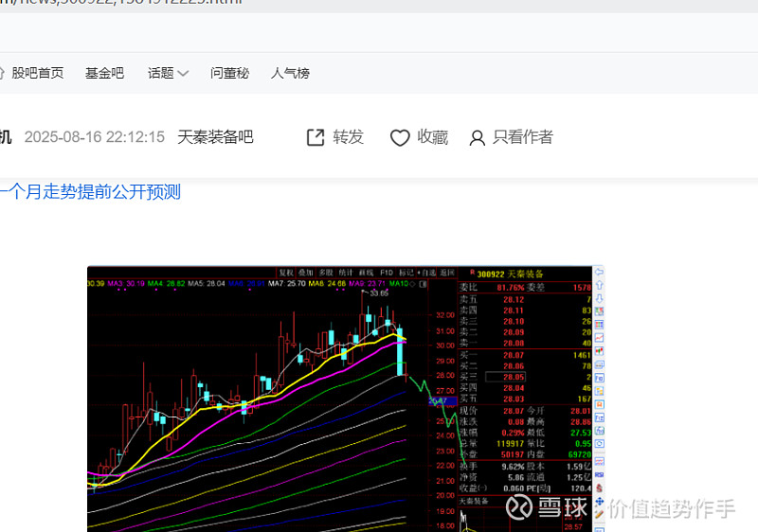Viewport: 758px width, 532px height.
Task: Click the 卖五 price 28.12
Action: click(514, 300)
